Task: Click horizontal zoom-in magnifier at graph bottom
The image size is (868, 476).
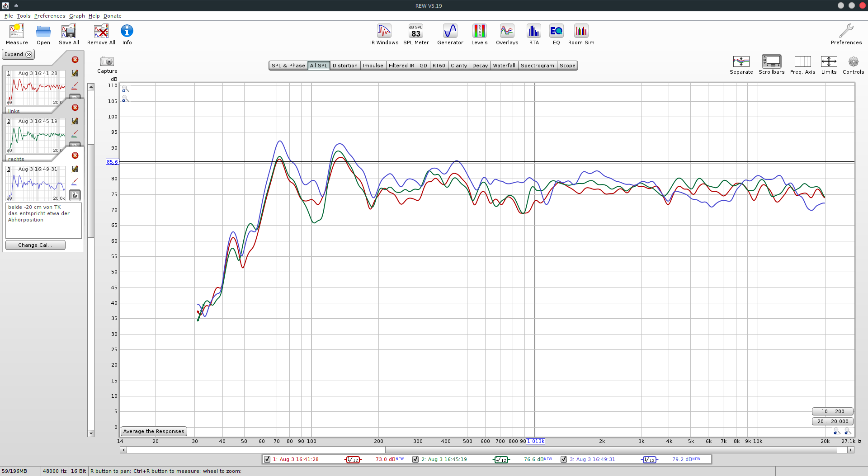Action: coord(848,431)
